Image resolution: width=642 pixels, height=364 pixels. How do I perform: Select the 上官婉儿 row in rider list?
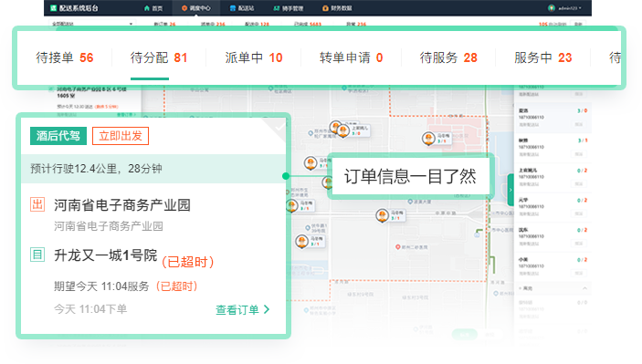(553, 178)
